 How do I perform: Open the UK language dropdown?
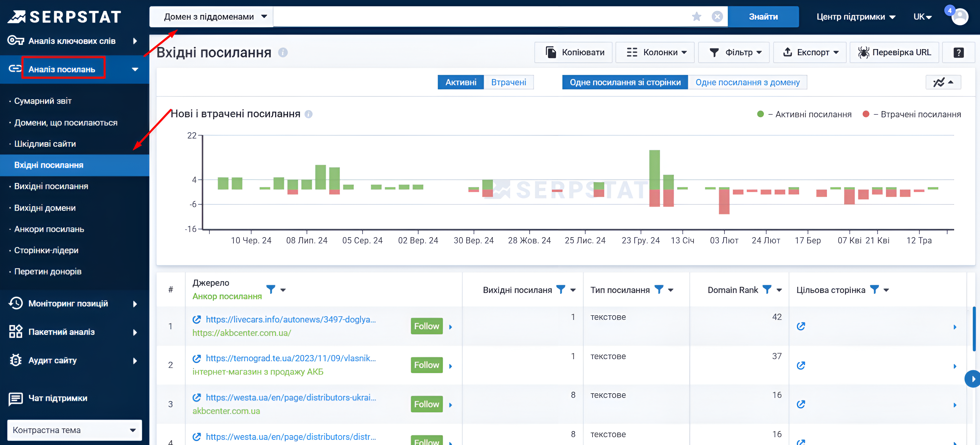(x=922, y=17)
